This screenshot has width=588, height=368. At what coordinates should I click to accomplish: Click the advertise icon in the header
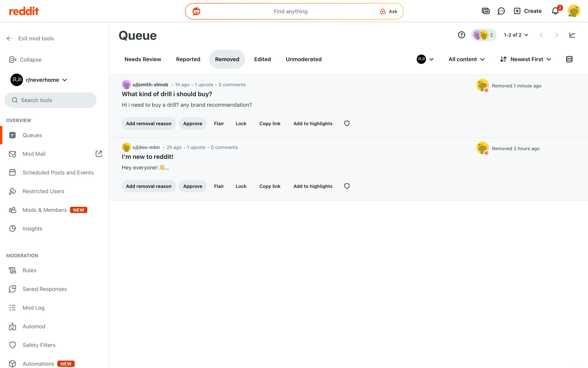coord(486,11)
